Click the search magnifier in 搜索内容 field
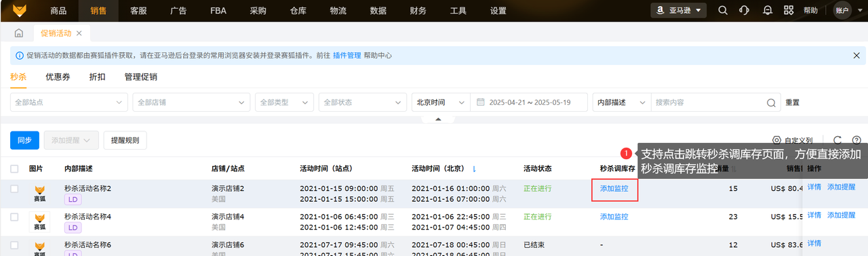 771,103
